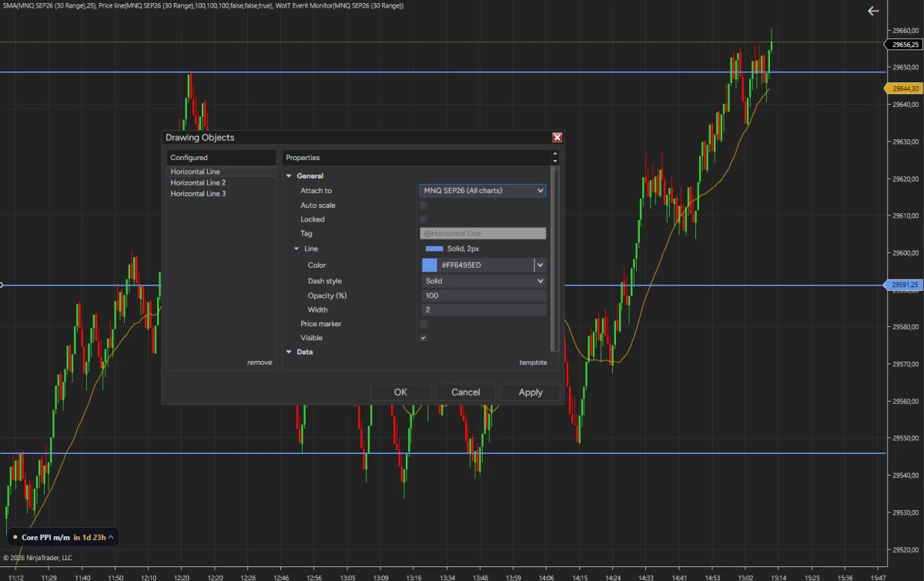Click the remove link under the Configured list

pos(259,362)
